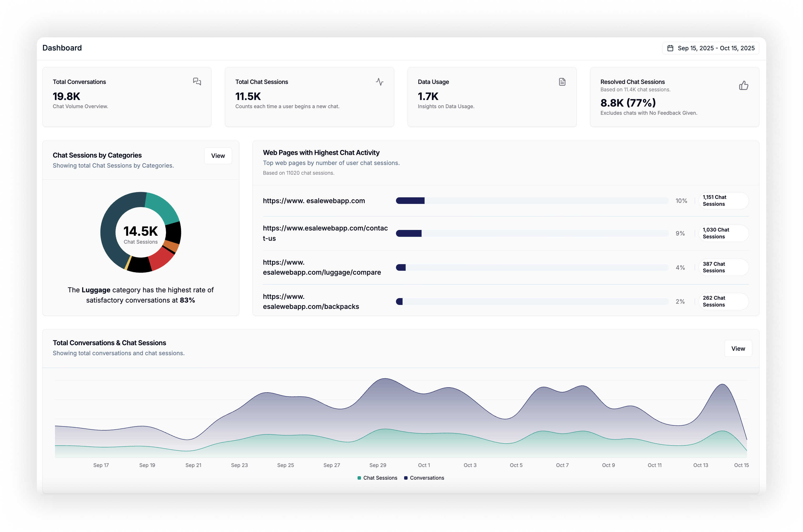Click the Sep 17 axis label
Viewport: 803px width, 532px height.
click(x=101, y=465)
